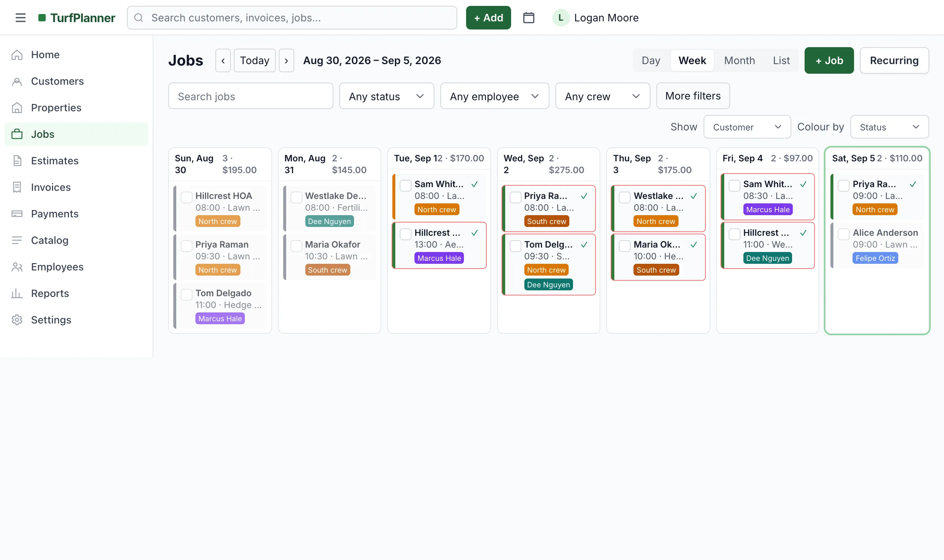Image resolution: width=944 pixels, height=560 pixels.
Task: Click the Home sidebar icon
Action: click(17, 55)
